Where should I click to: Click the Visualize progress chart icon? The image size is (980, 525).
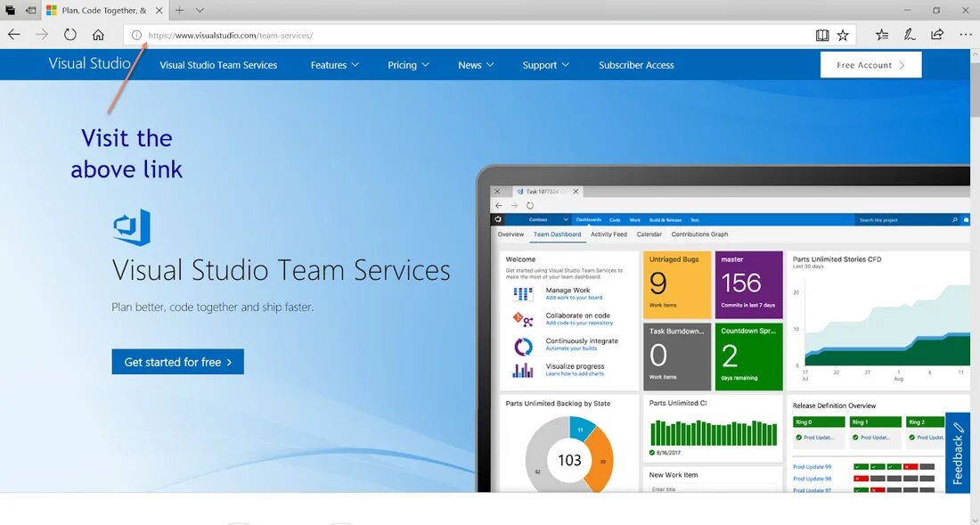[523, 371]
